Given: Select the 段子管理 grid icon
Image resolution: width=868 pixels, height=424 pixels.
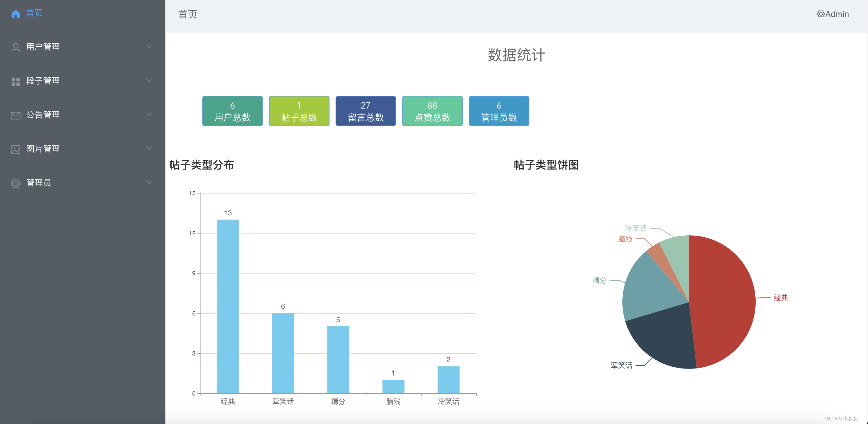Looking at the screenshot, I should 15,81.
